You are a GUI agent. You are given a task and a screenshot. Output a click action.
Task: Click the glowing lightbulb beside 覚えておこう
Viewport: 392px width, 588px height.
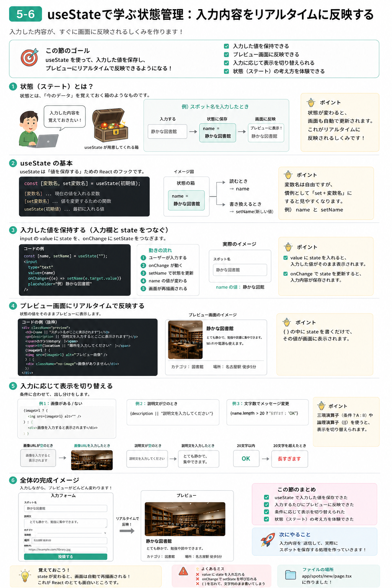click(x=25, y=576)
